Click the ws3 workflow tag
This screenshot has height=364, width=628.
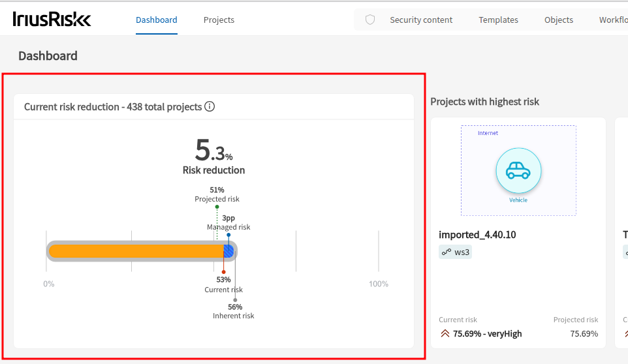456,252
